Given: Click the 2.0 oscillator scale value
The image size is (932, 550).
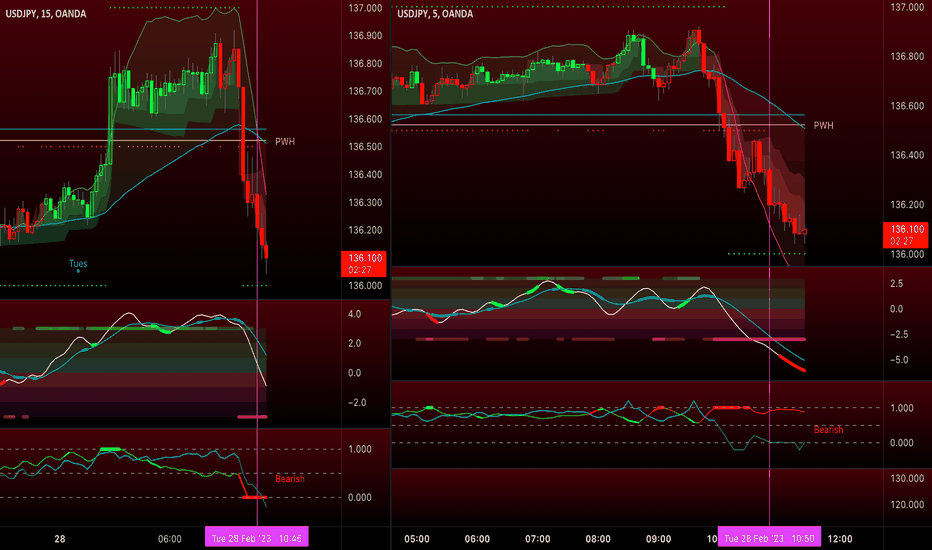Looking at the screenshot, I should coord(354,343).
